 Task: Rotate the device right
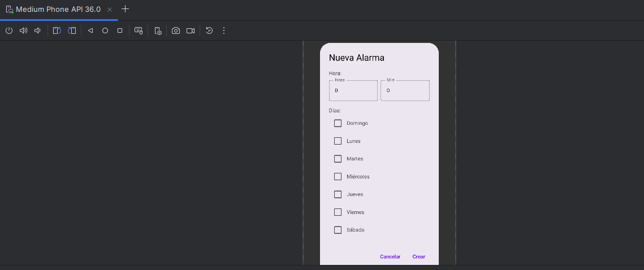72,31
